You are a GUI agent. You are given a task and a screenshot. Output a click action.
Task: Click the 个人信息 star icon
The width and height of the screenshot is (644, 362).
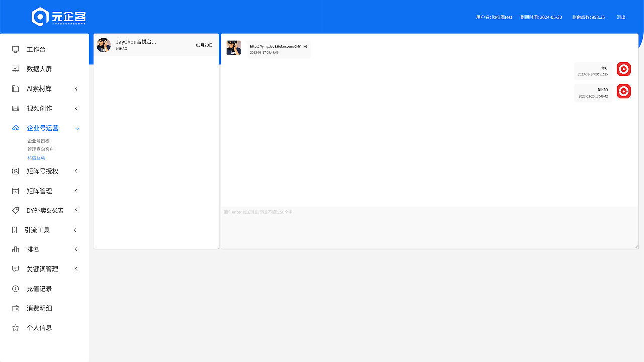(x=16, y=327)
